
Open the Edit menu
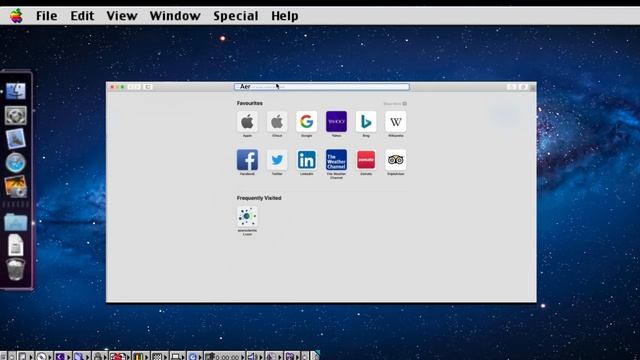click(82, 16)
